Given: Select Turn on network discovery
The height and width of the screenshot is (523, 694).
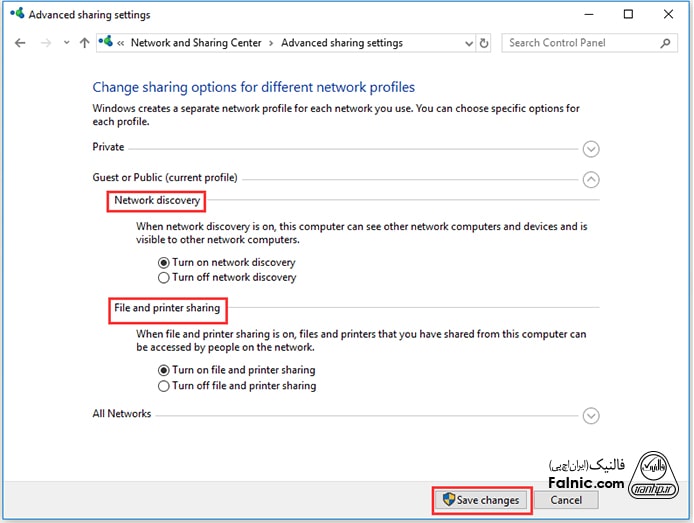Looking at the screenshot, I should click(164, 262).
